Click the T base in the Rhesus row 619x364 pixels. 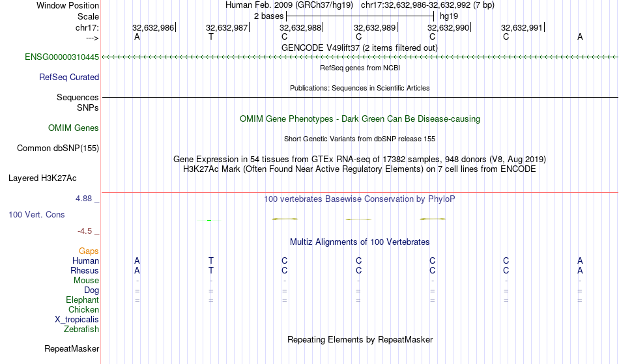(211, 271)
